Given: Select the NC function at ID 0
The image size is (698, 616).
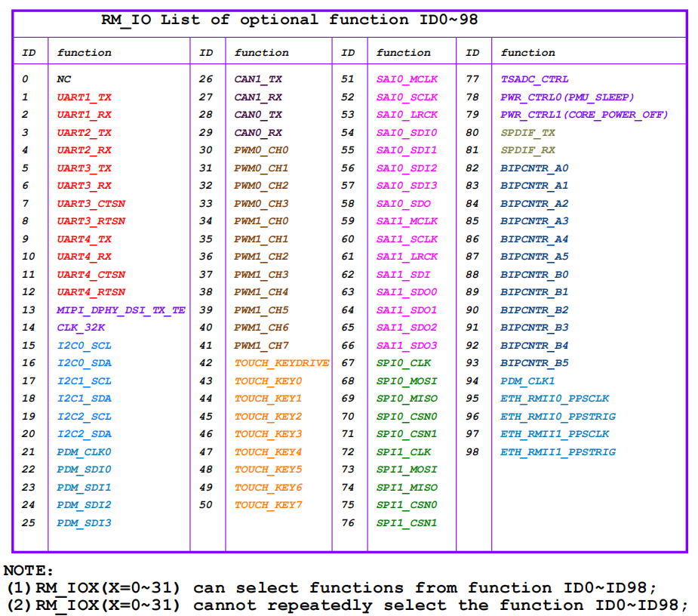Looking at the screenshot, I should [63, 79].
